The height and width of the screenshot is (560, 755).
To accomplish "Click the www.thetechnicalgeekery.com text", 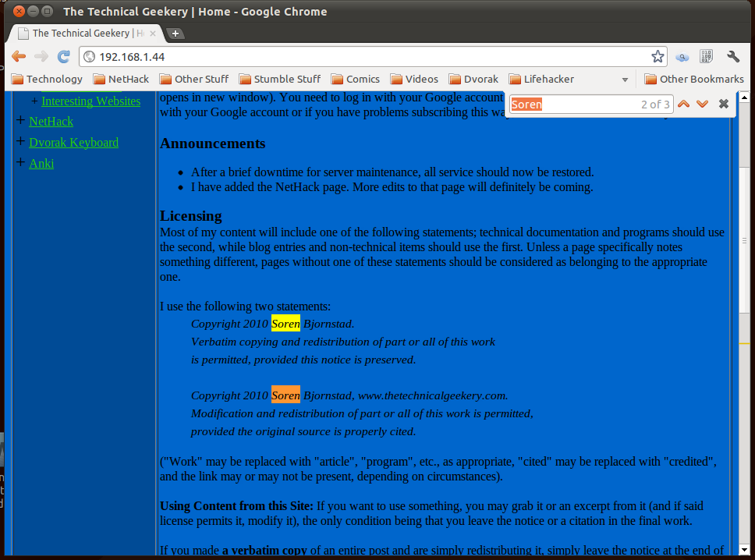I will [432, 395].
